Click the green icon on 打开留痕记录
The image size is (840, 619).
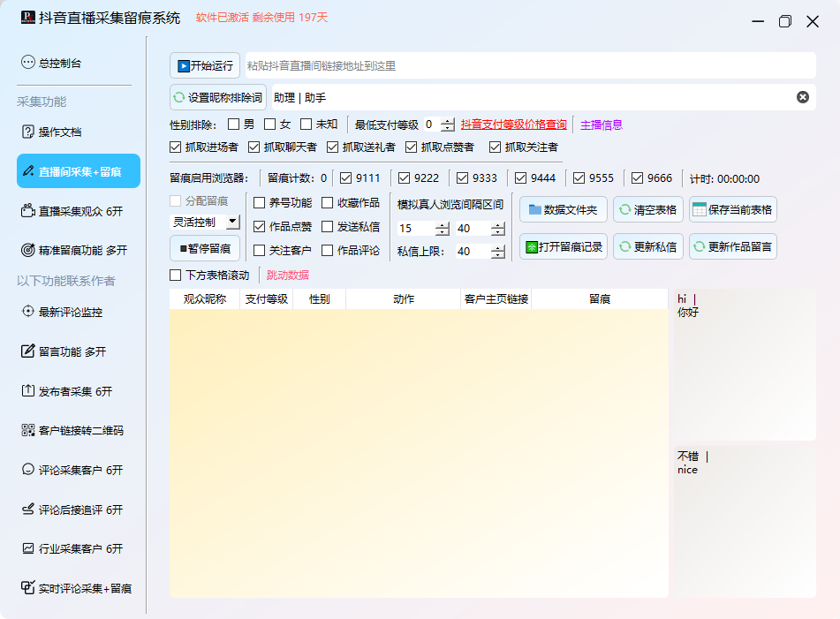click(x=532, y=247)
